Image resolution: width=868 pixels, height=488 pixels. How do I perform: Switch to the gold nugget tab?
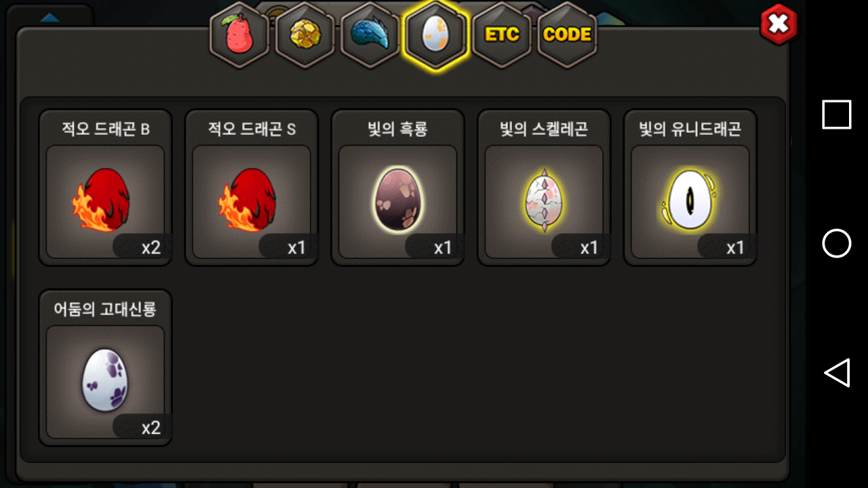click(x=304, y=35)
